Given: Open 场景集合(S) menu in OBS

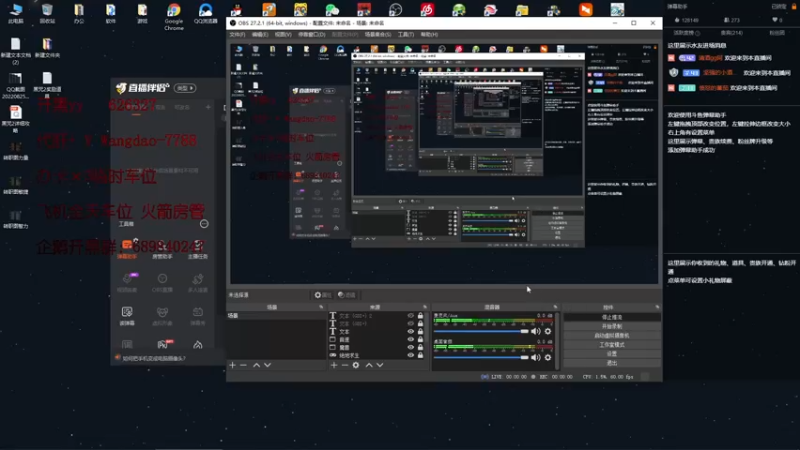Looking at the screenshot, I should click(x=378, y=35).
